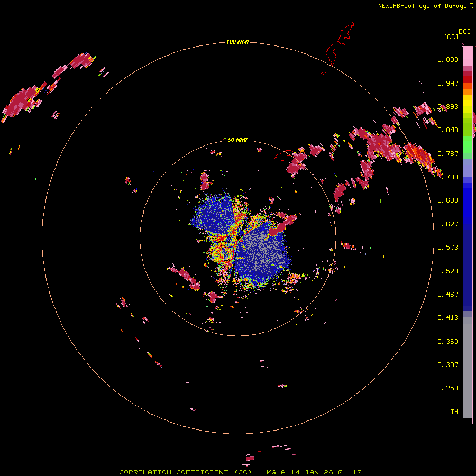Click the 0.680 color scale value
This screenshot has height=476, width=476.
point(448,200)
